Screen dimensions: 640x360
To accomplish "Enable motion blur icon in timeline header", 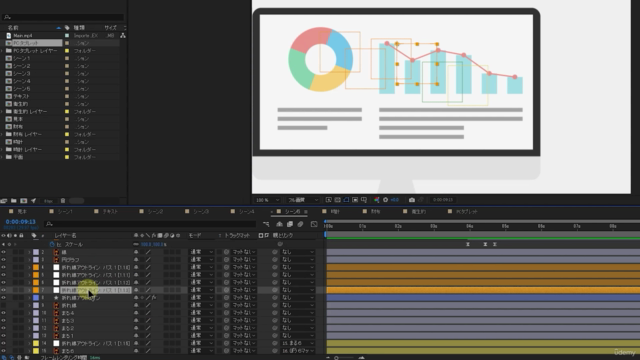I will (x=300, y=224).
